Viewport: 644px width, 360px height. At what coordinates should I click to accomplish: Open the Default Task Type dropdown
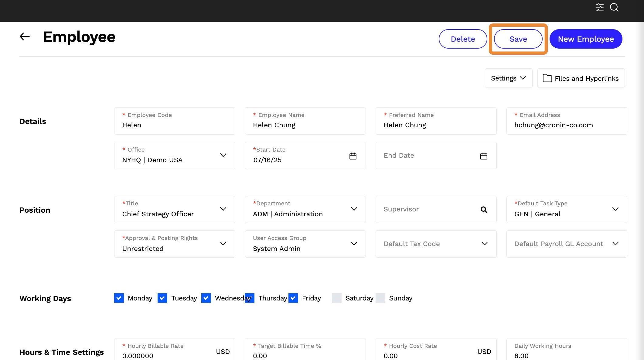point(567,209)
